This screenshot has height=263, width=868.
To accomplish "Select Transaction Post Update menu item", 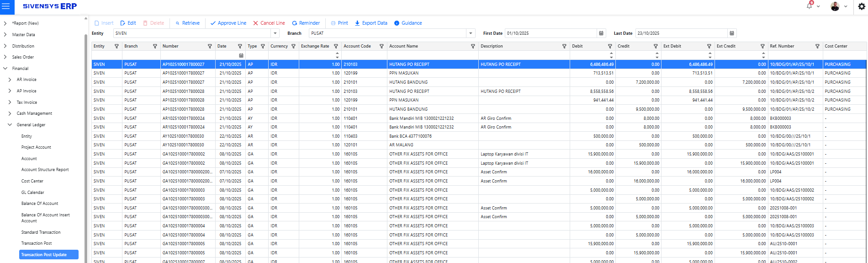I will [49, 255].
